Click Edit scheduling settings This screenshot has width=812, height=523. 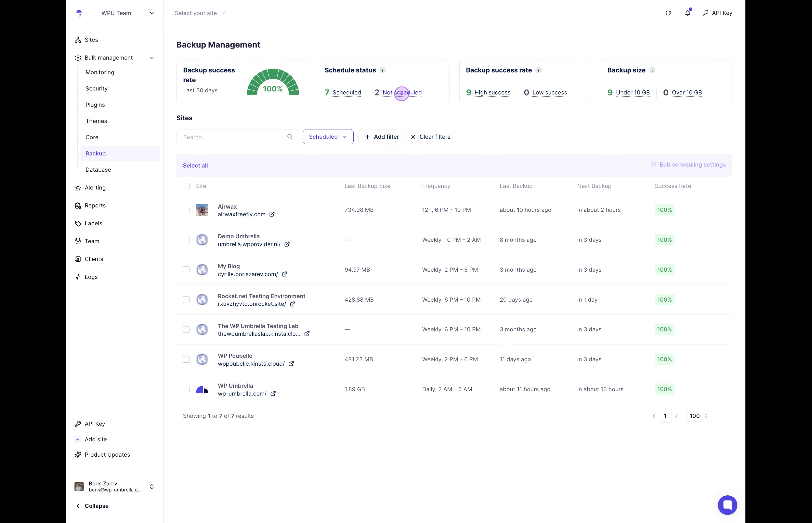688,165
